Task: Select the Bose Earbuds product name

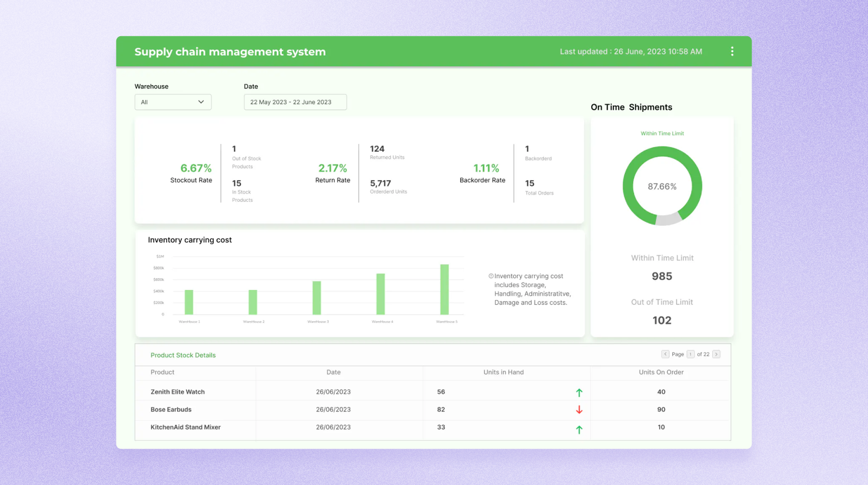Action: pos(171,410)
